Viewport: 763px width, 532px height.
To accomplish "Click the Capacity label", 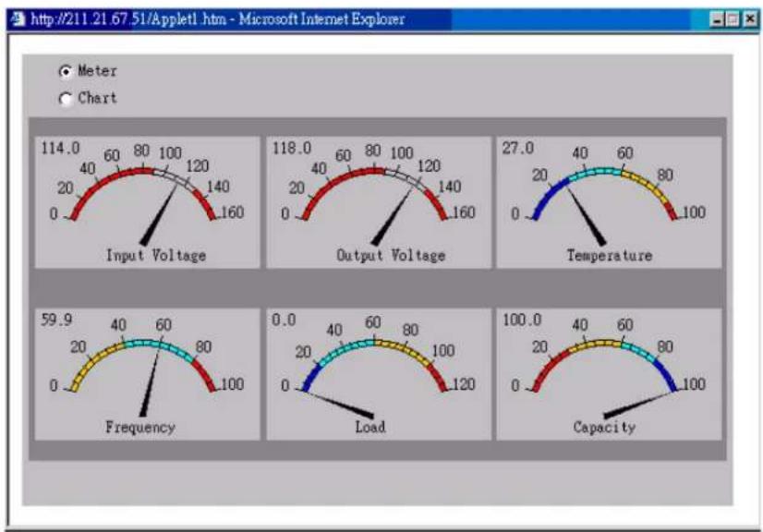I will coord(604,428).
